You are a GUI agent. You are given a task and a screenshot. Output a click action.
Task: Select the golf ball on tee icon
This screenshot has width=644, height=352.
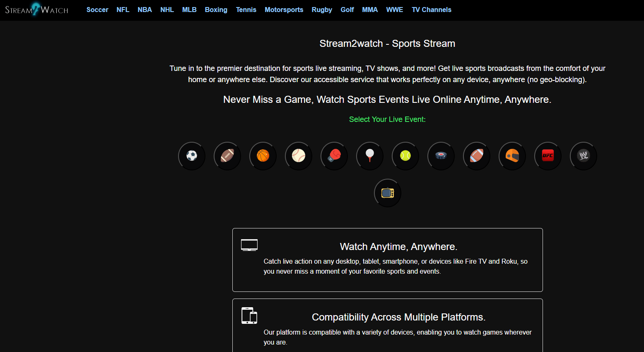pyautogui.click(x=369, y=156)
